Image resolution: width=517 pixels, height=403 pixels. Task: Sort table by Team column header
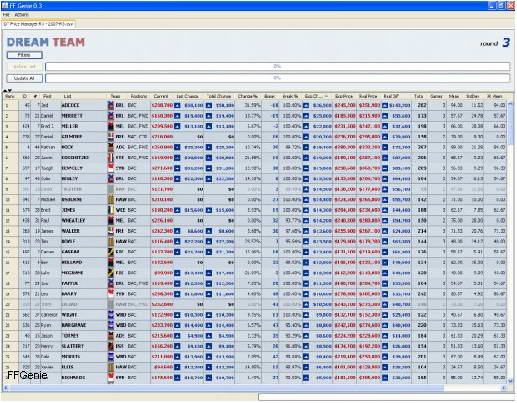coord(115,96)
